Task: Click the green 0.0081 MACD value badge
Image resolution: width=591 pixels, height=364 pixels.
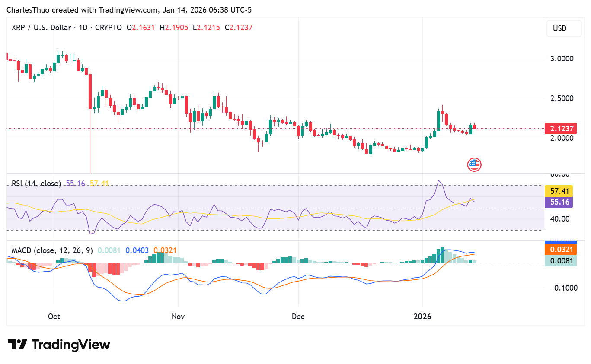Action: click(x=561, y=260)
